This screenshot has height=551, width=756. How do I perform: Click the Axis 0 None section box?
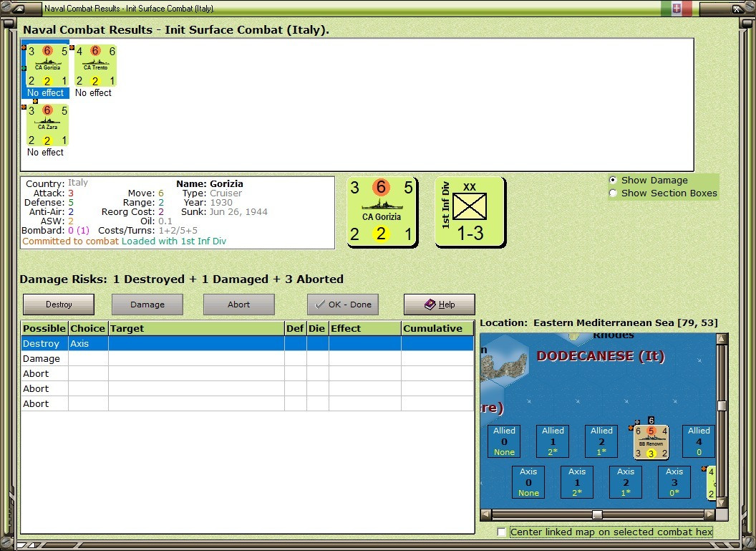pos(528,482)
